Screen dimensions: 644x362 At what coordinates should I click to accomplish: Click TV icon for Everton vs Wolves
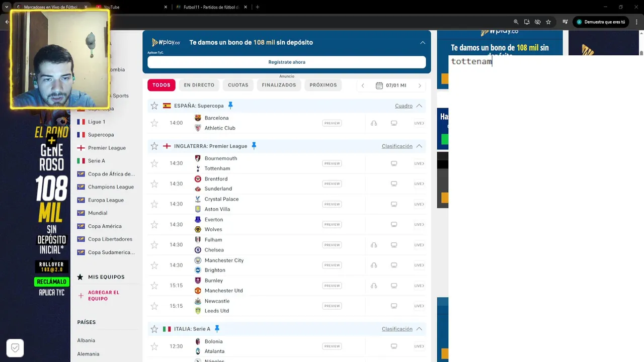[x=394, y=224]
